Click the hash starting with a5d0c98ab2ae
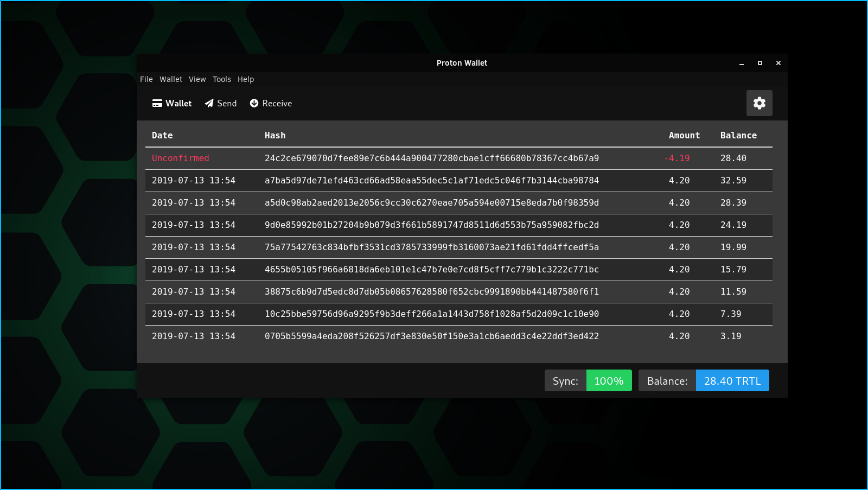 point(432,202)
